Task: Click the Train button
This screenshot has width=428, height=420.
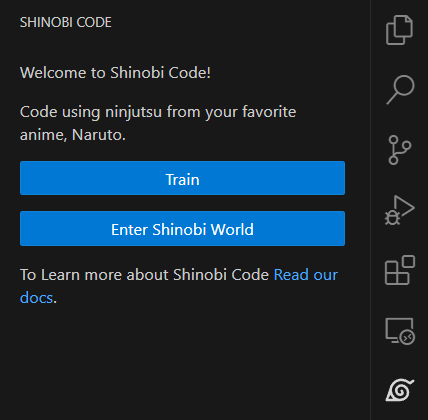Action: (x=182, y=178)
